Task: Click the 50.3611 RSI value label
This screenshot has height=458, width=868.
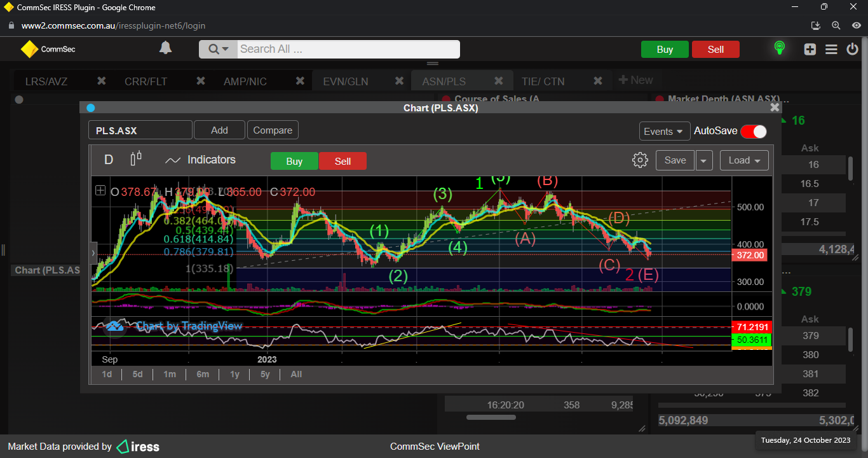Action: coord(752,340)
